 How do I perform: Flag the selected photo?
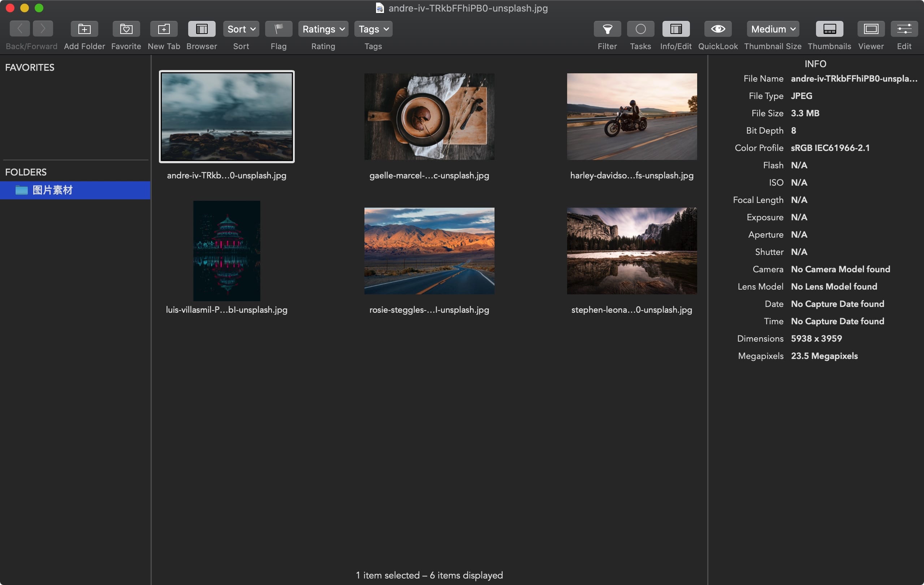278,29
